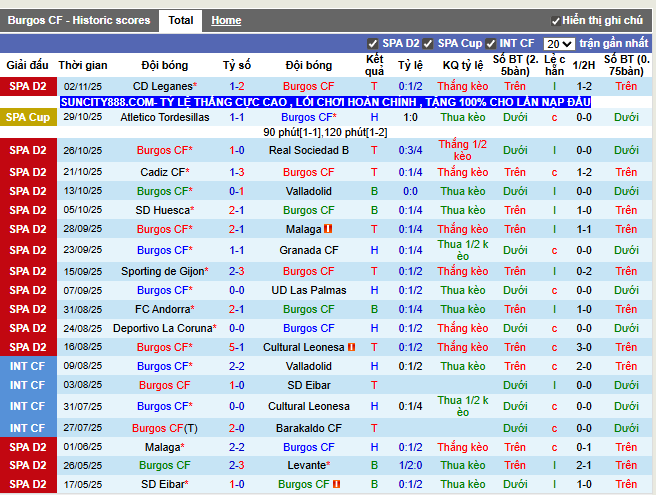Open Sporting de Gijon team link
The width and height of the screenshot is (656, 495).
tap(164, 271)
